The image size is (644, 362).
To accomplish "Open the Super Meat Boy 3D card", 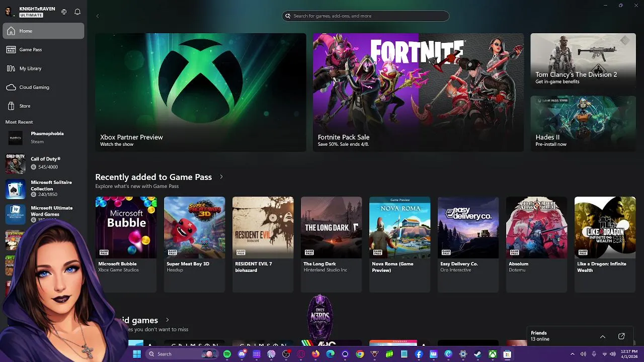I will 194,244.
